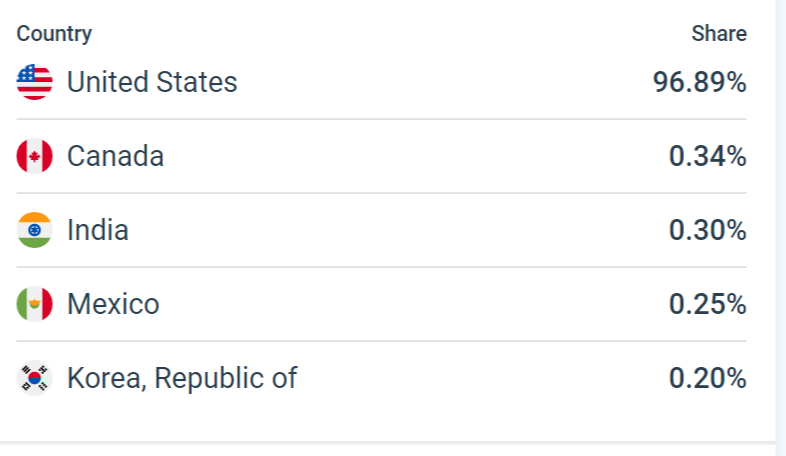Click the India flag icon
Image resolution: width=786 pixels, height=456 pixels.
coord(34,230)
